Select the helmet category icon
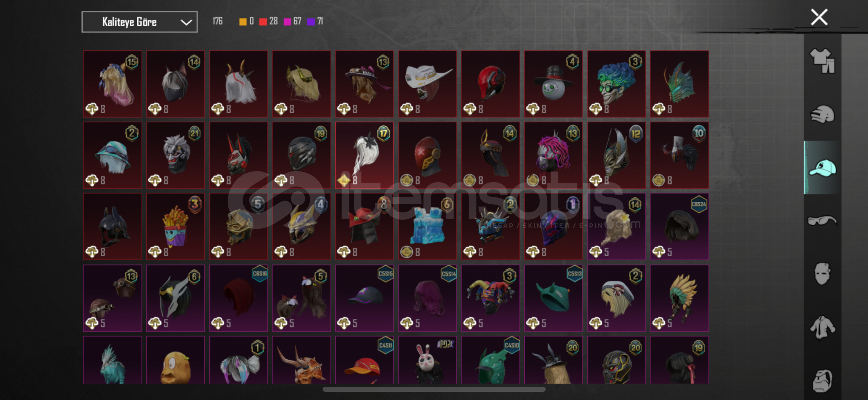Viewport: 868px width, 400px height. click(822, 114)
